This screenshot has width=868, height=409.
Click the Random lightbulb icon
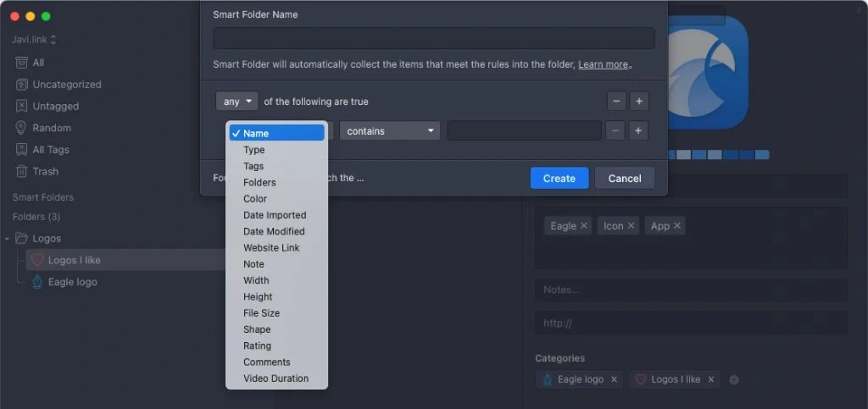tap(22, 128)
